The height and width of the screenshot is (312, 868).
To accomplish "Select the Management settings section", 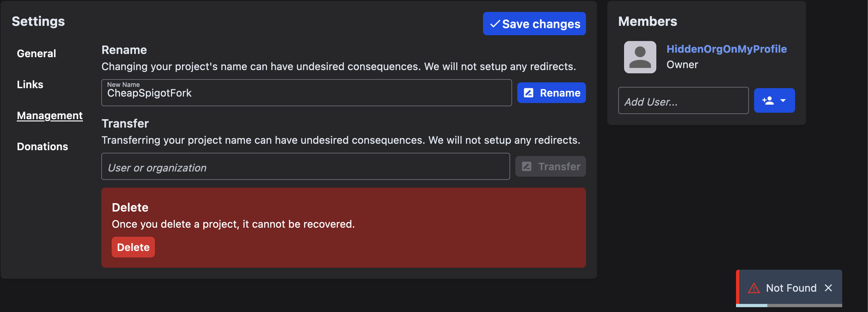I will pos(50,115).
